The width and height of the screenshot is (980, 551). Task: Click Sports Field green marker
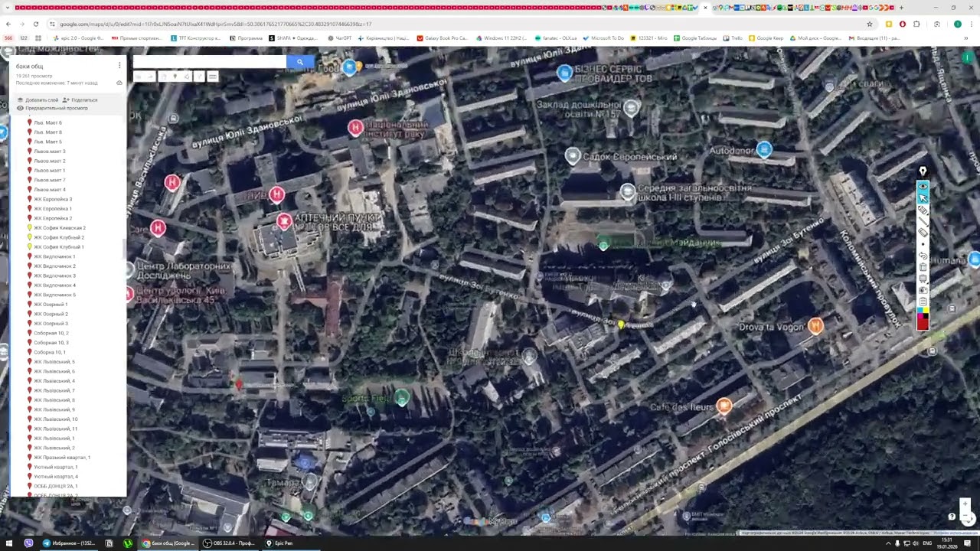(x=402, y=397)
